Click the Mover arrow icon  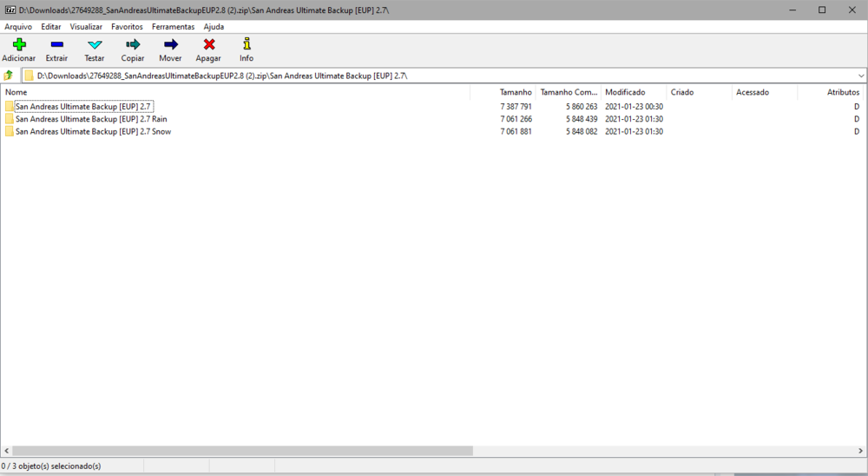point(170,44)
